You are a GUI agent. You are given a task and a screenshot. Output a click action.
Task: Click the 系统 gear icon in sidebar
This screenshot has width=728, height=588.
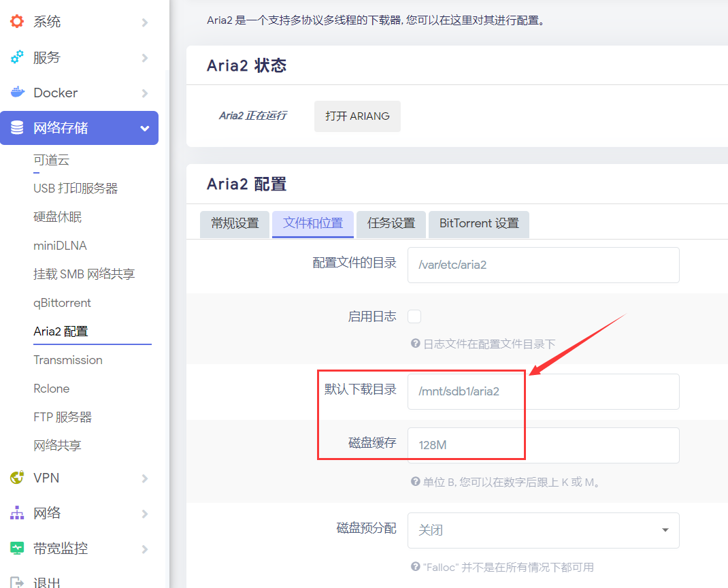17,22
